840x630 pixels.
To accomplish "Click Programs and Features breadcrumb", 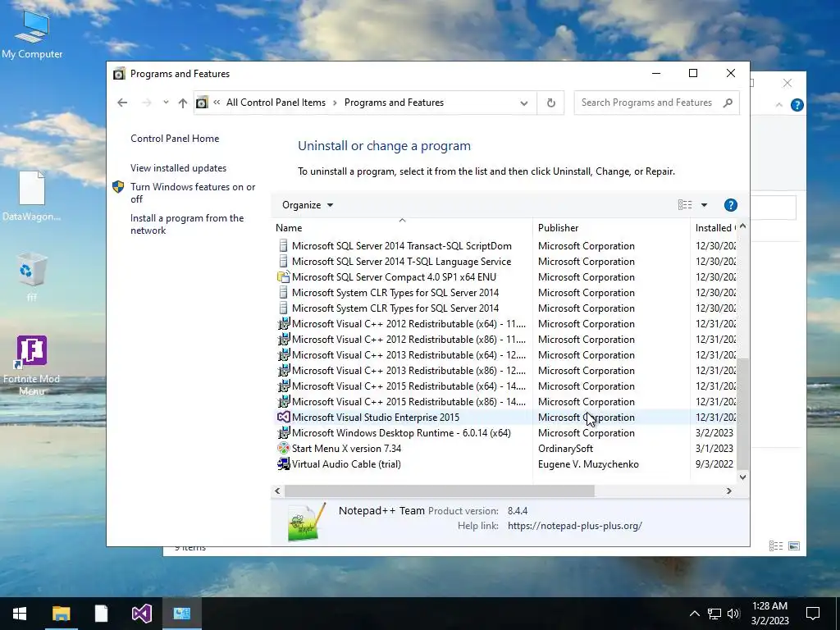I will pyautogui.click(x=394, y=103).
